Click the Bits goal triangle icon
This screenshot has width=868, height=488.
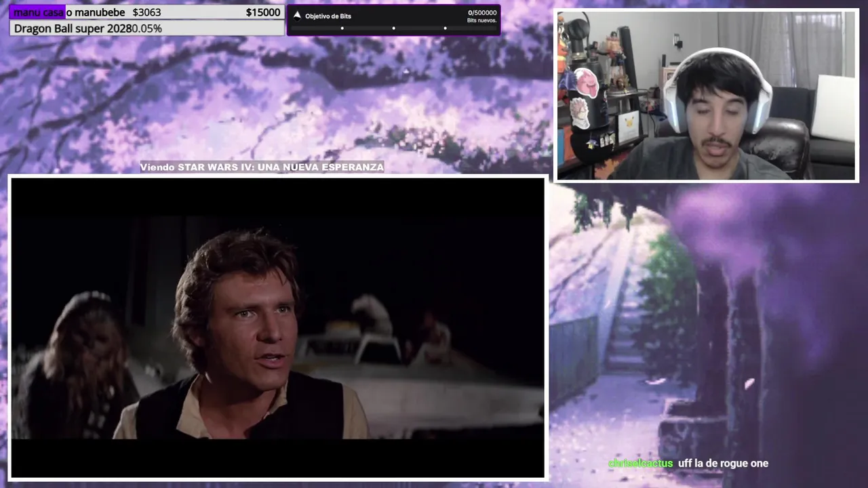tap(296, 16)
